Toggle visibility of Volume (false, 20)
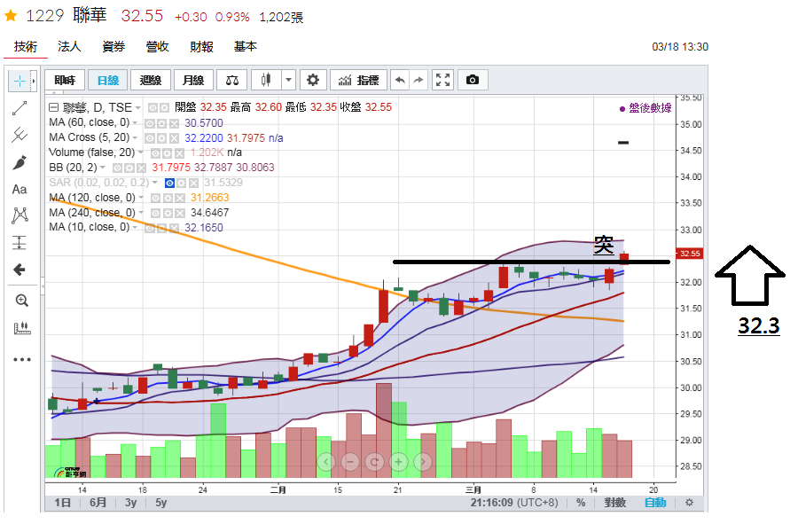The height and width of the screenshot is (532, 798). (155, 153)
